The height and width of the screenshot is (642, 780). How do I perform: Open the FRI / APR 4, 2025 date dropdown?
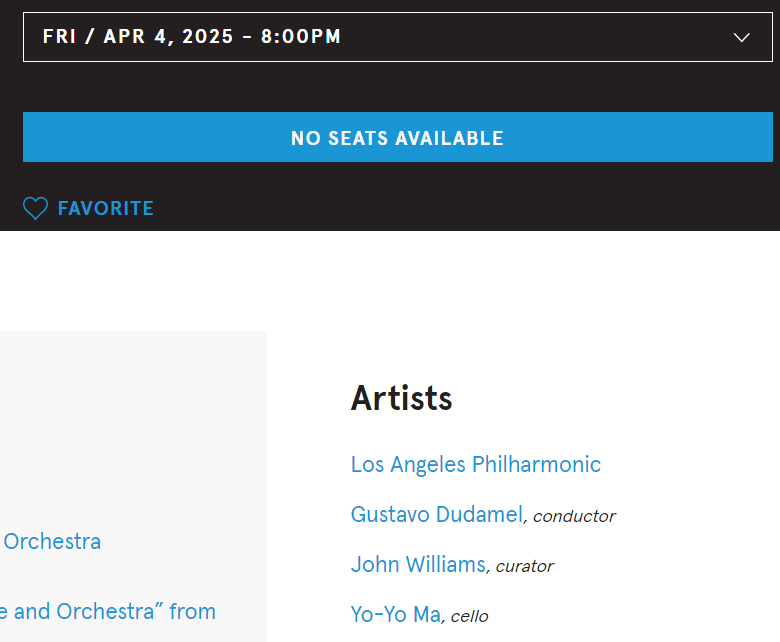tap(397, 37)
